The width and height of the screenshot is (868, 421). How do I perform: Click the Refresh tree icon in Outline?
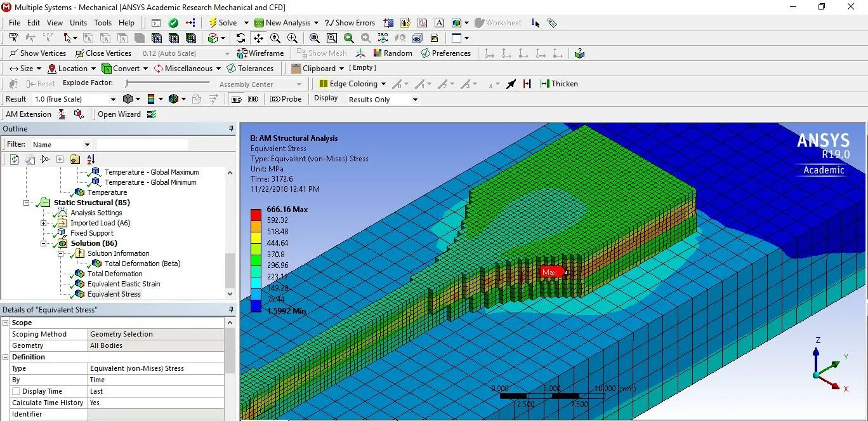point(14,159)
